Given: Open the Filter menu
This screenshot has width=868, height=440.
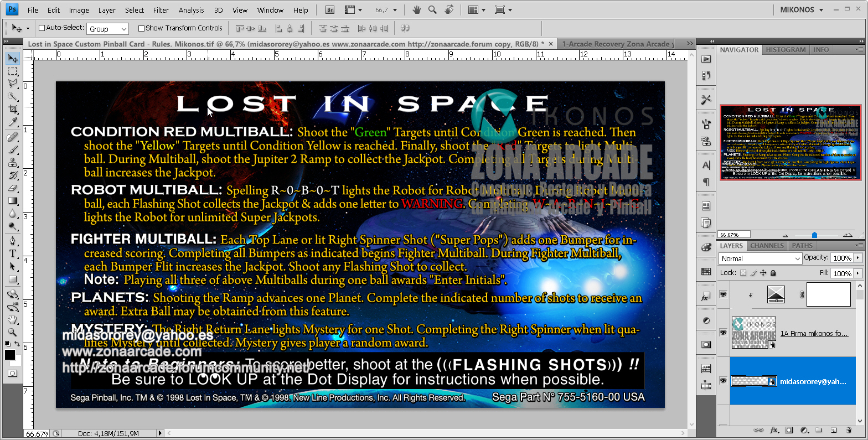Looking at the screenshot, I should pos(161,10).
